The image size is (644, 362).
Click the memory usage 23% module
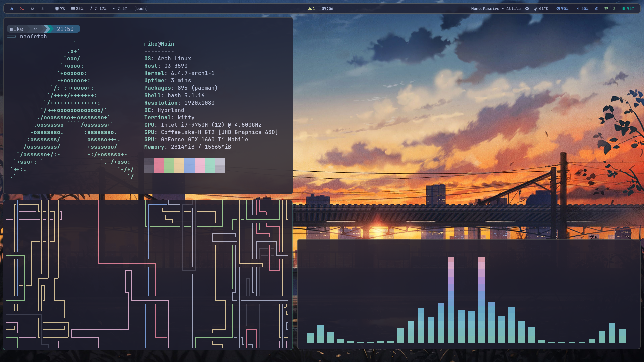(x=77, y=9)
